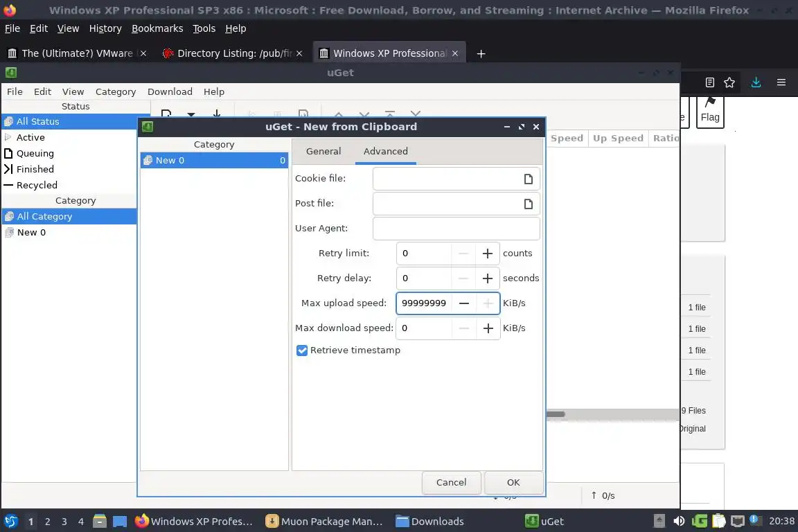798x532 pixels.
Task: Select the Advanced tab
Action: (385, 151)
